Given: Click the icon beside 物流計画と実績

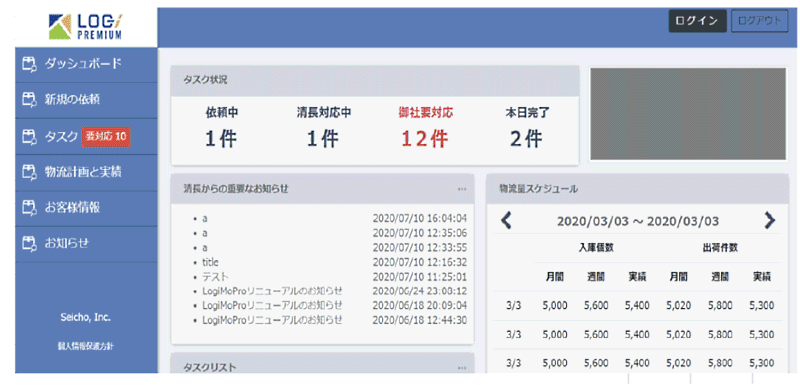Looking at the screenshot, I should [x=30, y=173].
